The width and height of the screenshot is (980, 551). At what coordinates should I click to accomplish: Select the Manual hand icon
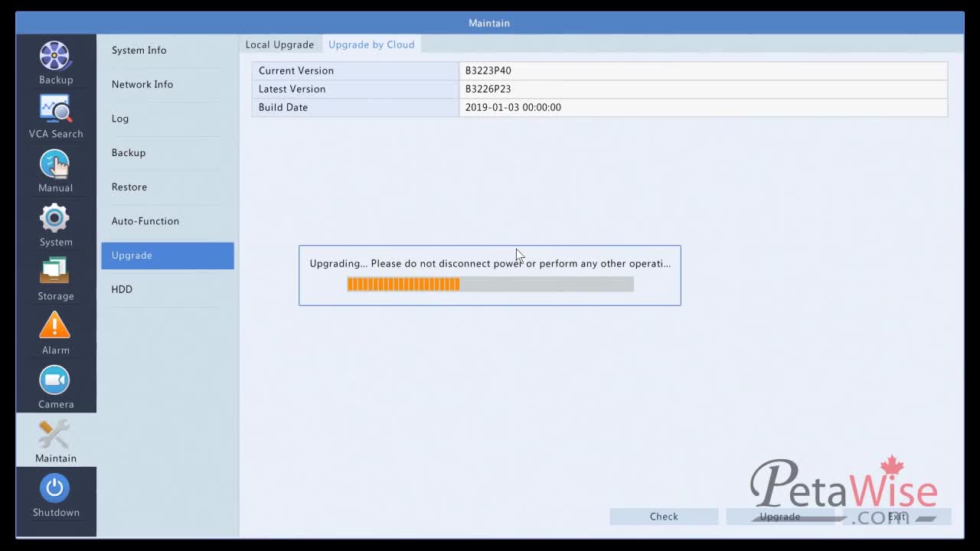[55, 165]
